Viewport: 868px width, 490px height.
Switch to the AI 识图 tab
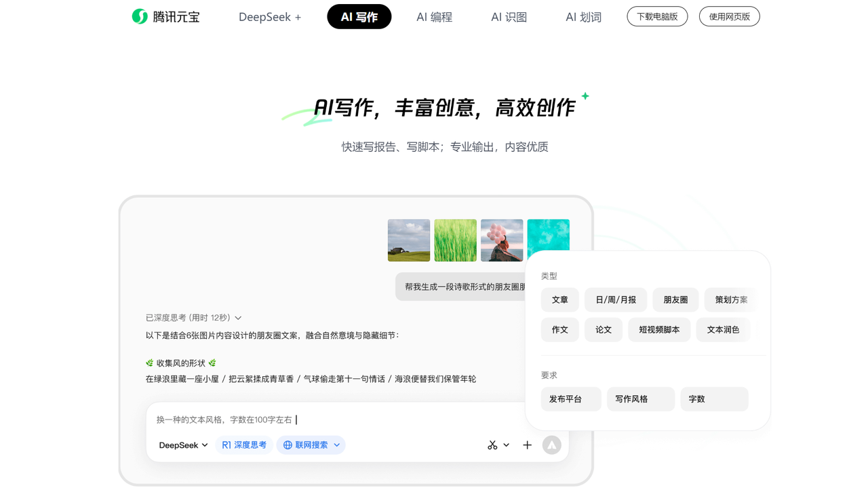point(509,17)
